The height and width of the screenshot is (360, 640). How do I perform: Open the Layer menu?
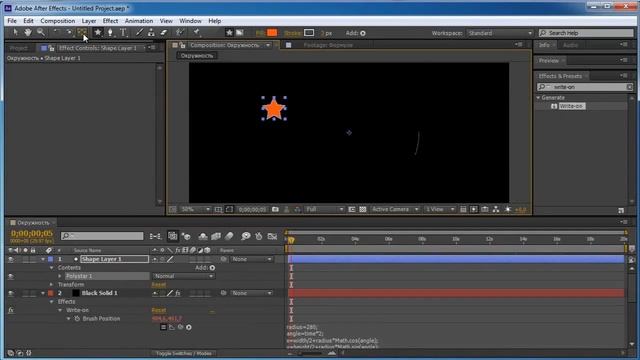coord(89,21)
